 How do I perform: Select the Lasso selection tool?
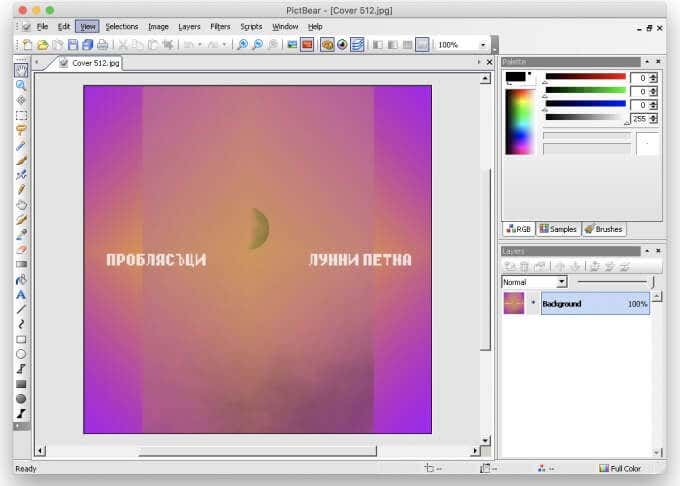click(21, 130)
